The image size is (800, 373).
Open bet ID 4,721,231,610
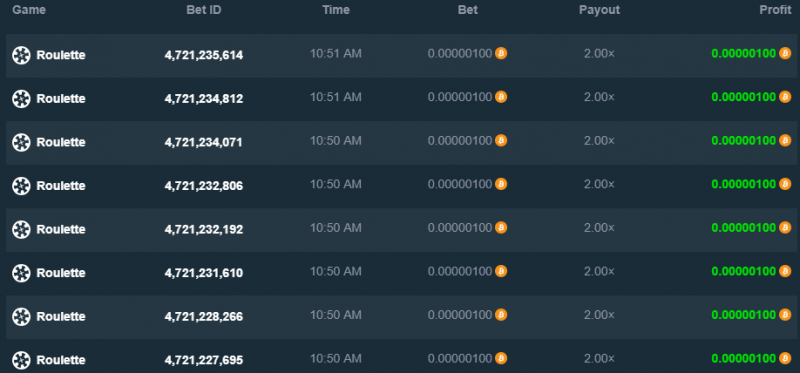click(204, 273)
